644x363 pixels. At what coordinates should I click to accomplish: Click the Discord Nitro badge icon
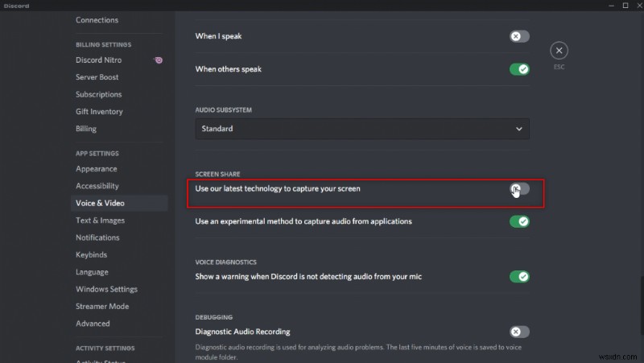pyautogui.click(x=159, y=60)
